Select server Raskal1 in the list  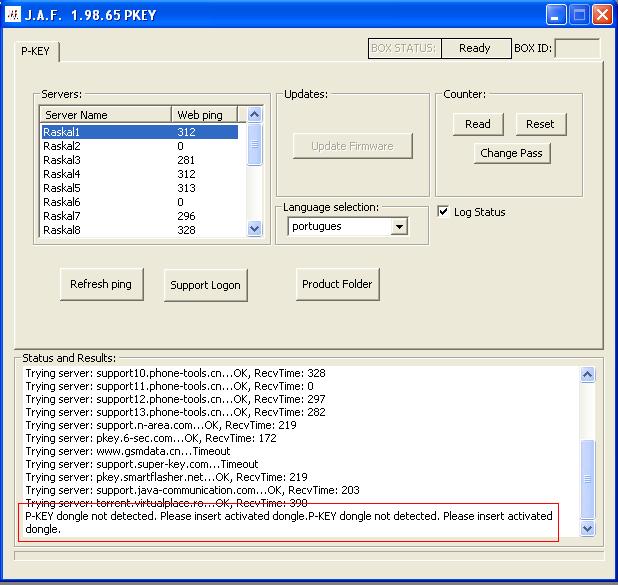pos(140,132)
